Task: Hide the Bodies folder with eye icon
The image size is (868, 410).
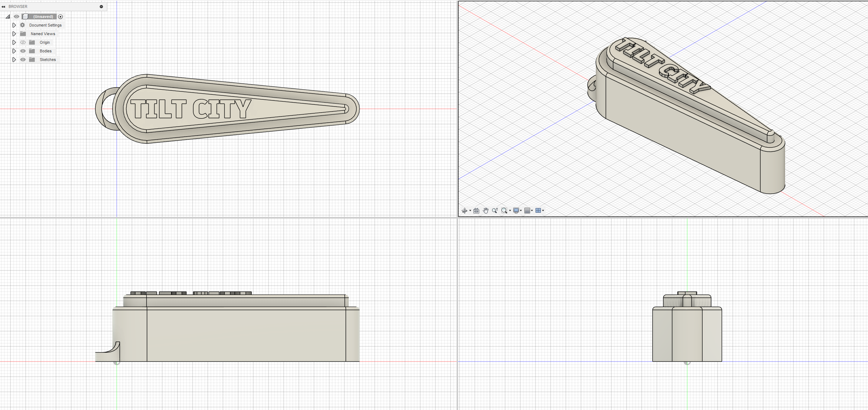Action: pos(23,51)
